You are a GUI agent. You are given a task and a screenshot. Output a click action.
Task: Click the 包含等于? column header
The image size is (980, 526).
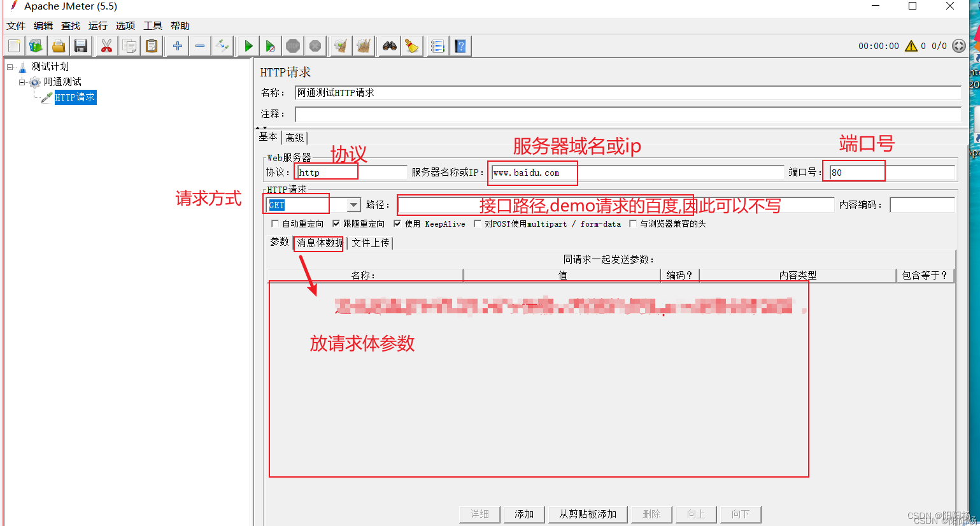(x=925, y=275)
